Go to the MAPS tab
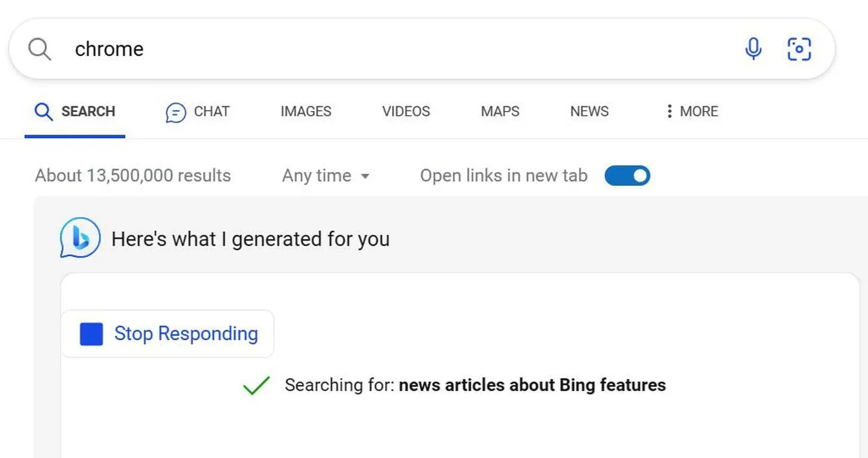Screen dimensions: 868x458 [500, 112]
